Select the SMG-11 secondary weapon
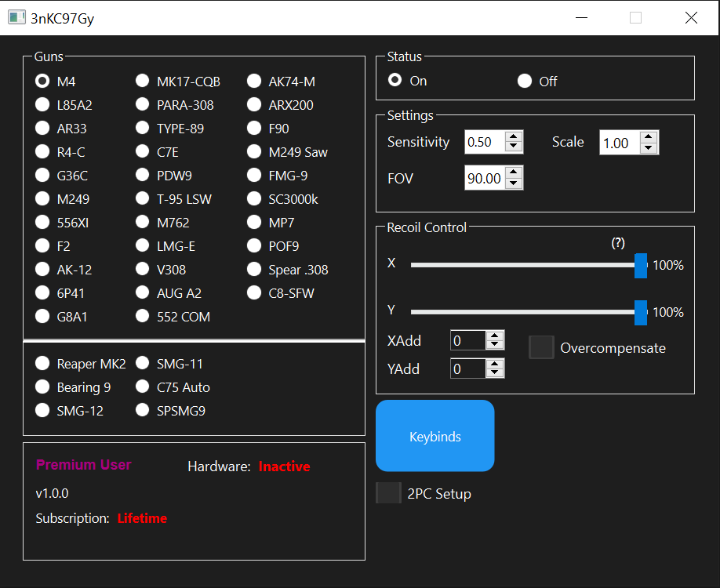720x588 pixels. (143, 363)
